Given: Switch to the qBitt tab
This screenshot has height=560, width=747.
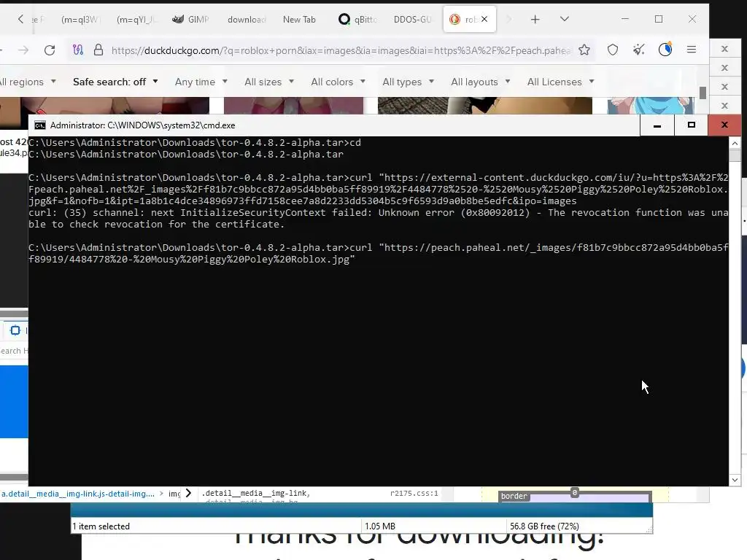Looking at the screenshot, I should coord(357,20).
